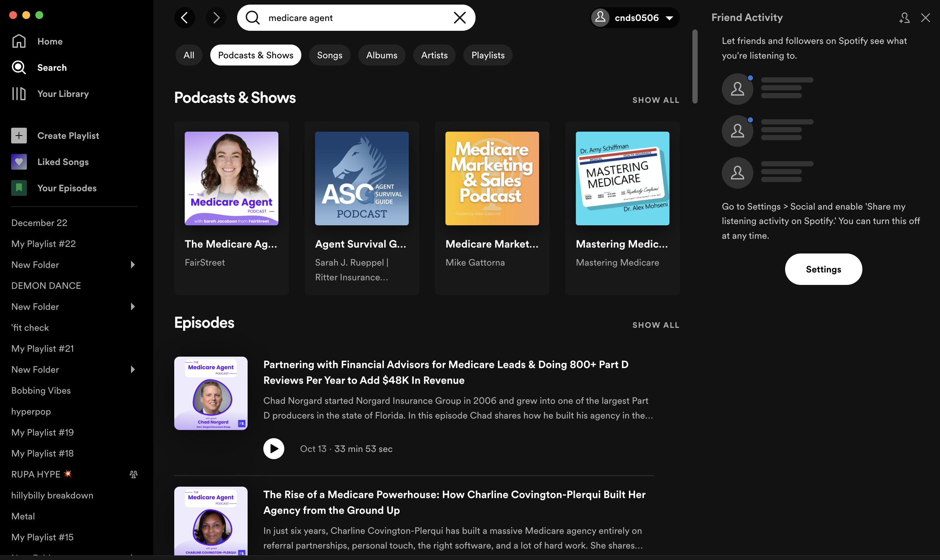The image size is (940, 560).
Task: Open My Playlist #19
Action: pyautogui.click(x=43, y=433)
